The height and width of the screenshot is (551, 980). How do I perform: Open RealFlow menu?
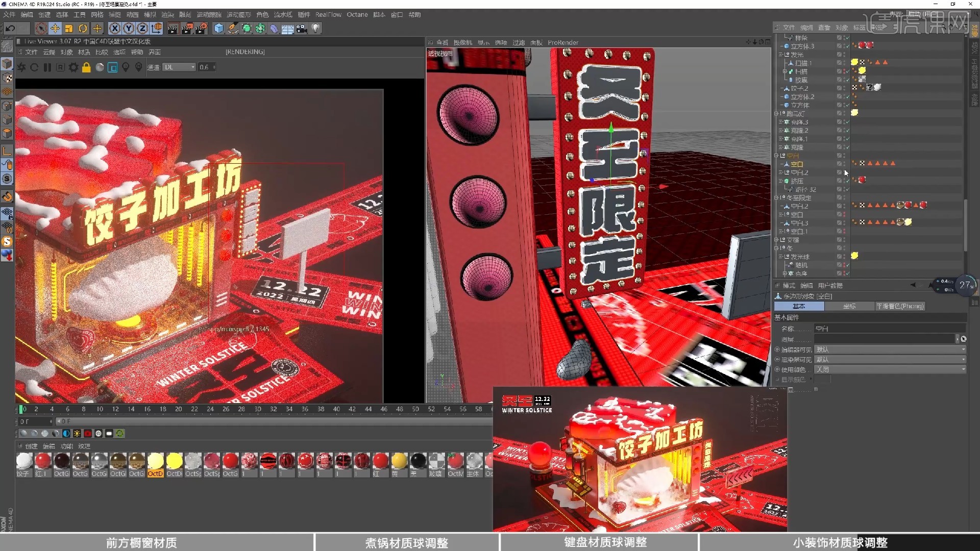[x=328, y=15]
